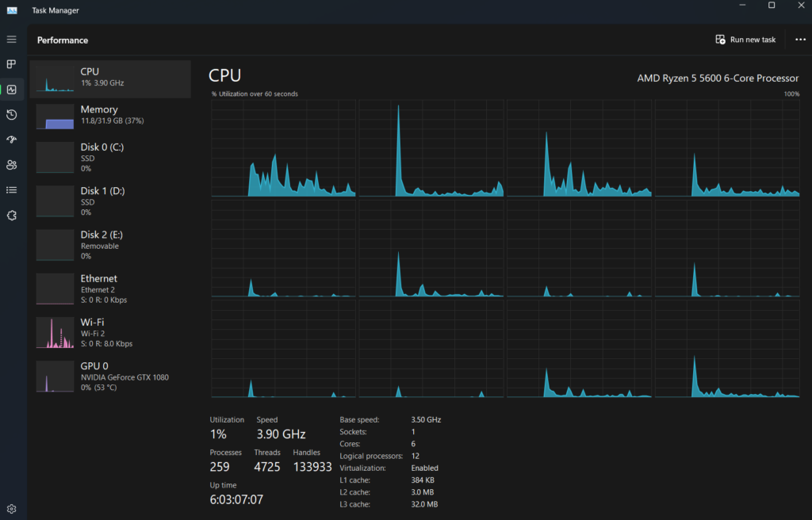
Task: Open the Details page list icon
Action: (11, 190)
